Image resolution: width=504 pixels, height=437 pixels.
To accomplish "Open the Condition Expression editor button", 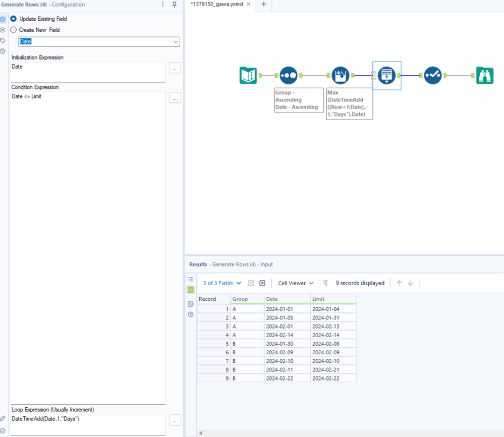I will tap(175, 98).
